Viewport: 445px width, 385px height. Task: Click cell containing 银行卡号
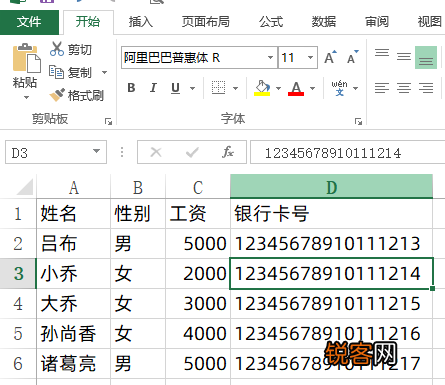point(331,214)
